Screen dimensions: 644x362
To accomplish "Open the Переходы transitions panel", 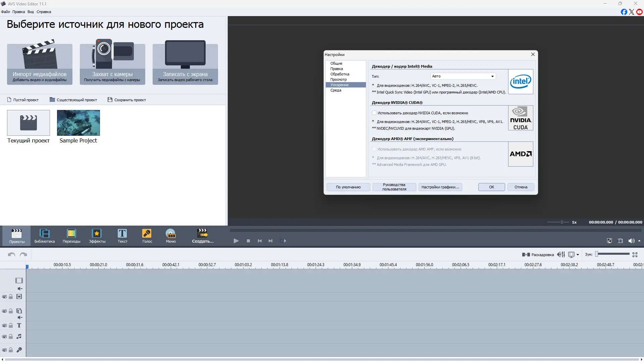I will [71, 236].
